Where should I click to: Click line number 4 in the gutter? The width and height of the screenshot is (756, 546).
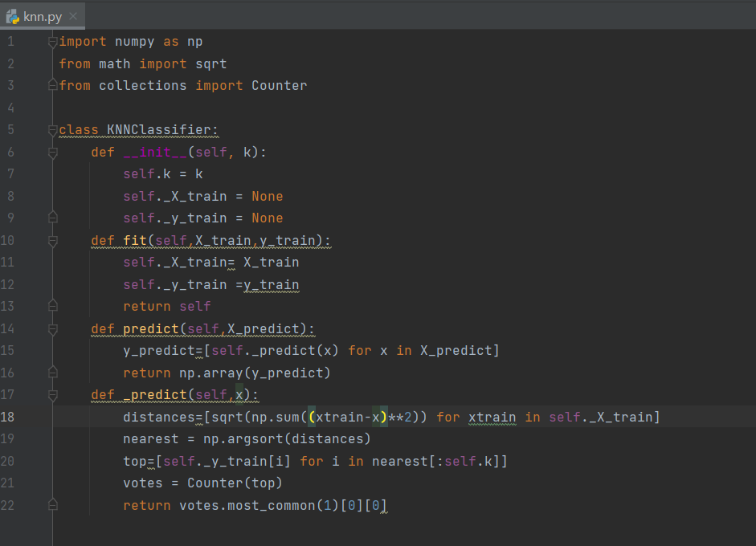tap(10, 108)
